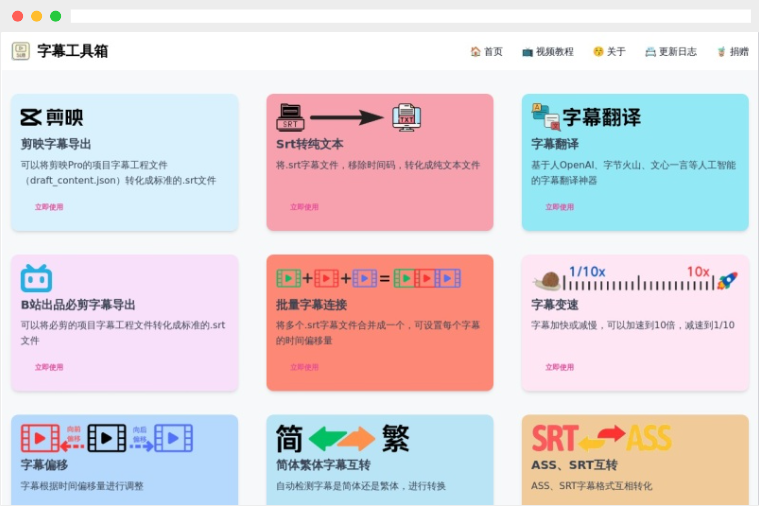
Task: Open 简体繁体字幕互转 card title
Action: [x=323, y=465]
